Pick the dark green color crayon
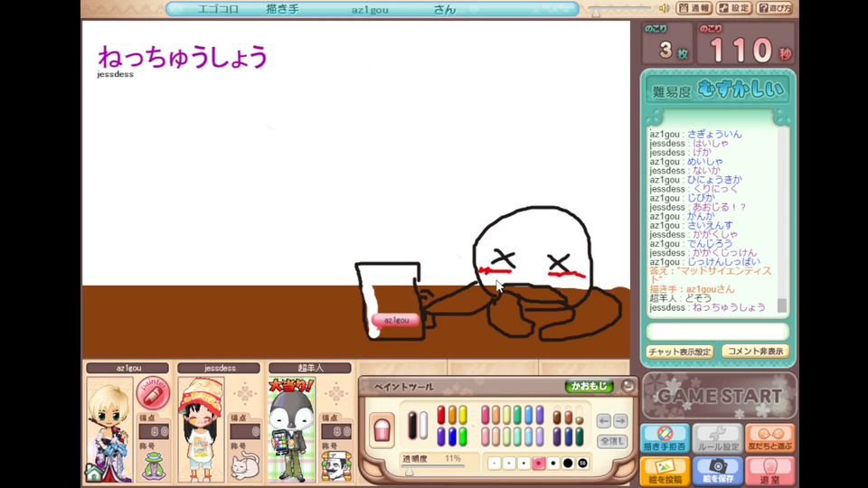 (579, 436)
